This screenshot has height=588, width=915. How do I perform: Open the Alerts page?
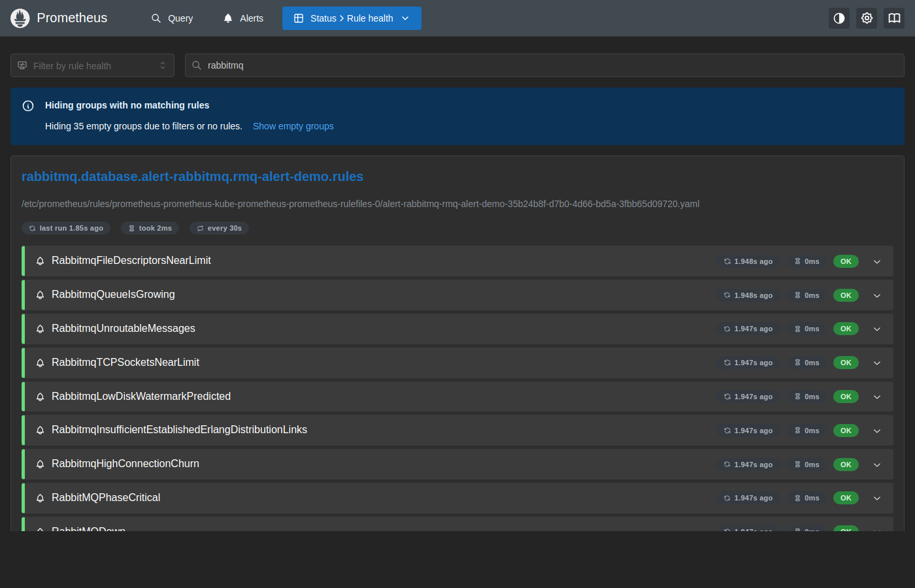coord(243,18)
